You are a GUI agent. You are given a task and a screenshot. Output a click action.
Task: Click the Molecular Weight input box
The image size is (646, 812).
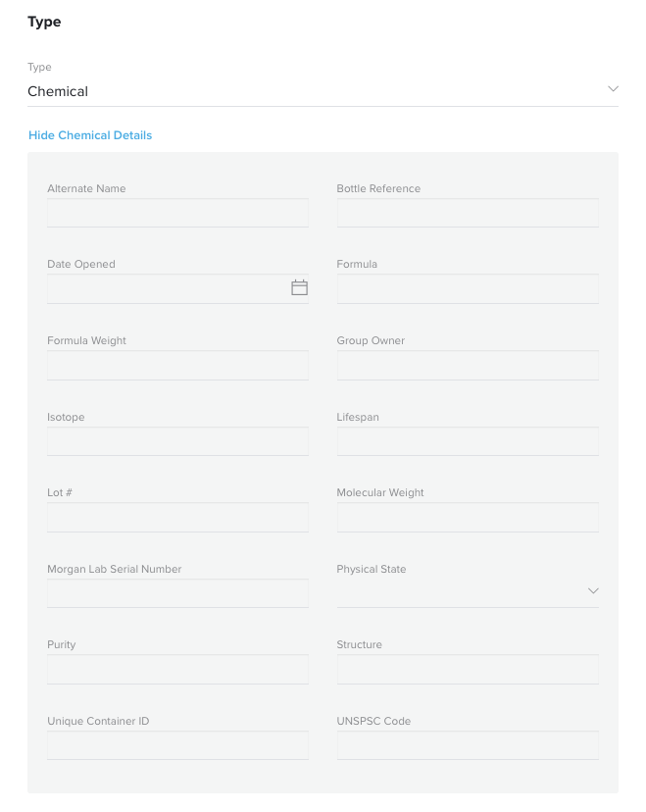click(x=468, y=518)
